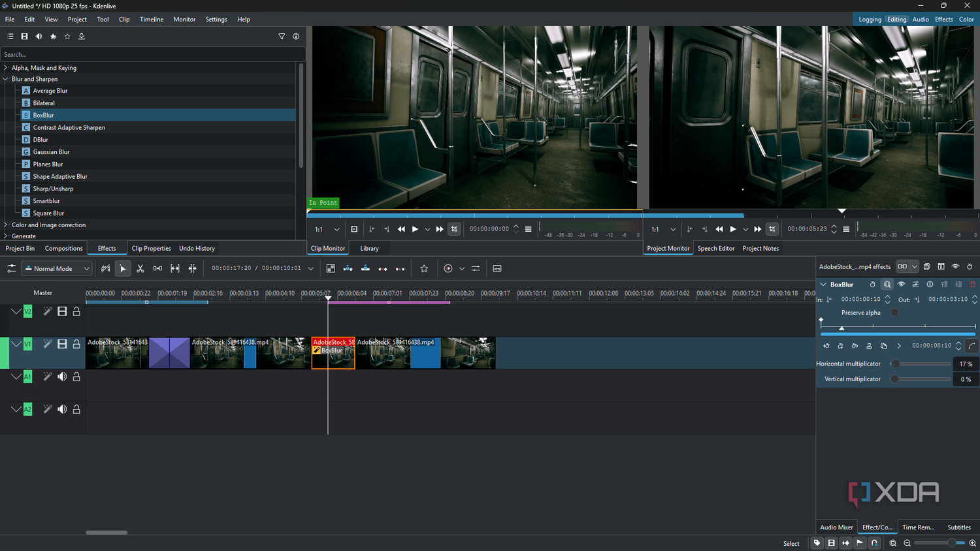Toggle video thumbnails in status bar
The width and height of the screenshot is (980, 551).
click(x=831, y=543)
